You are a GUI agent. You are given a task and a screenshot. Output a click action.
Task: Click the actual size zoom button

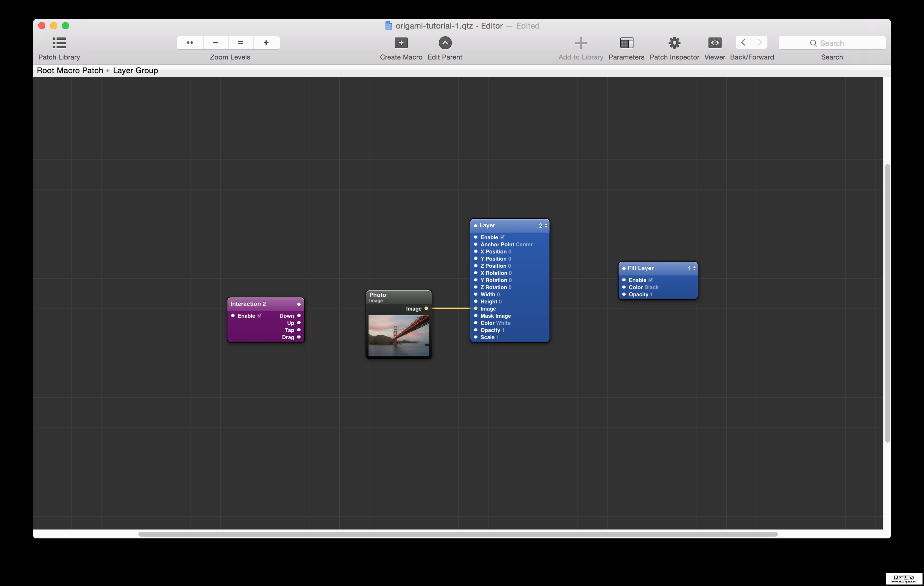tap(241, 43)
